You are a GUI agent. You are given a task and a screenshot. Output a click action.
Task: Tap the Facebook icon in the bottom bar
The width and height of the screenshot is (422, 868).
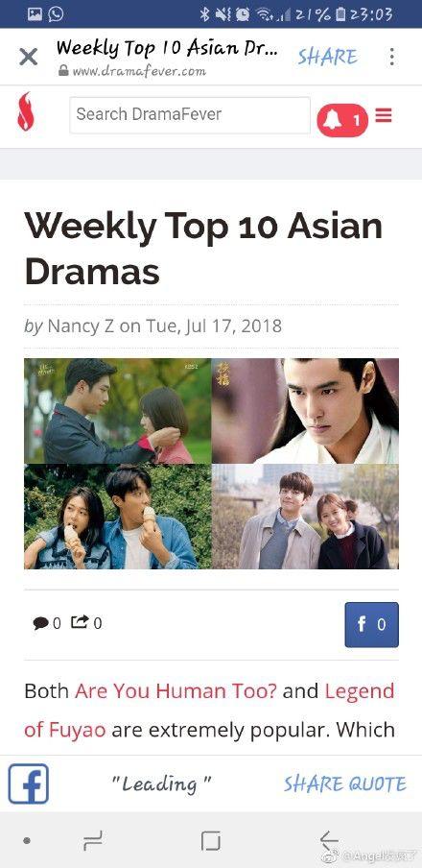28,784
